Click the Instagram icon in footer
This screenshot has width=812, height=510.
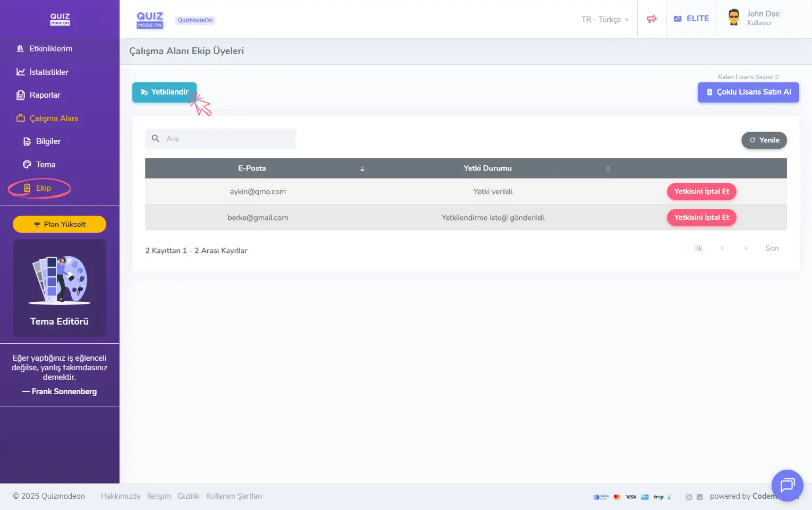689,497
